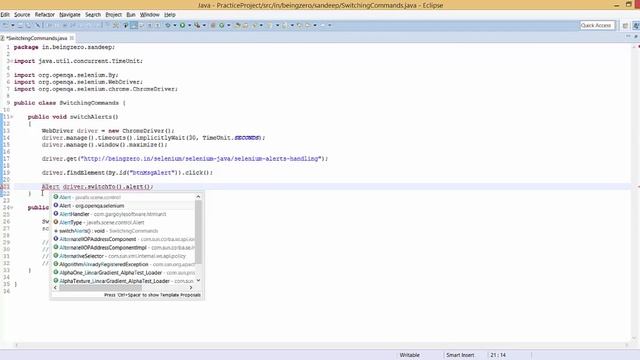The height and width of the screenshot is (360, 640).
Task: Open the Run menu
Action: click(x=131, y=15)
